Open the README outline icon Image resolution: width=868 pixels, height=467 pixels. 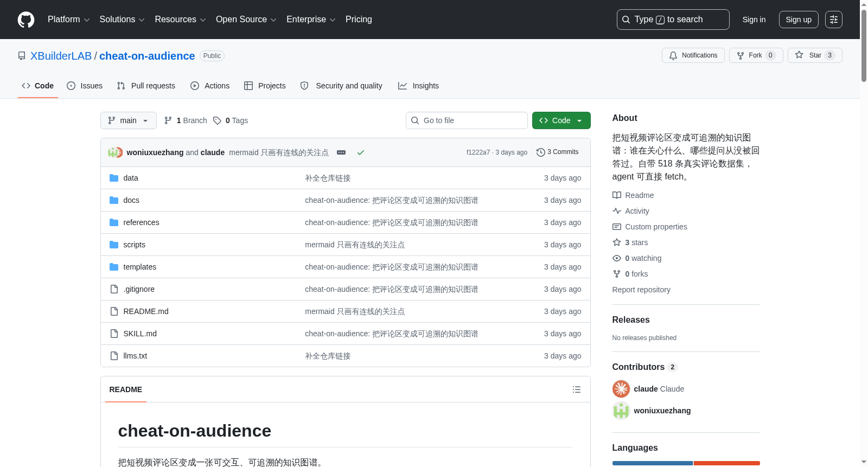click(x=577, y=389)
